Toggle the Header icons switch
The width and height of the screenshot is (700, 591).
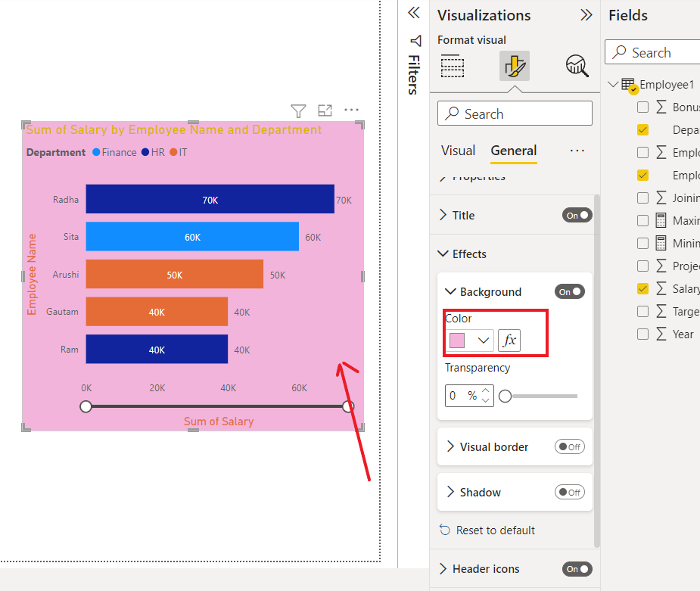(x=577, y=569)
